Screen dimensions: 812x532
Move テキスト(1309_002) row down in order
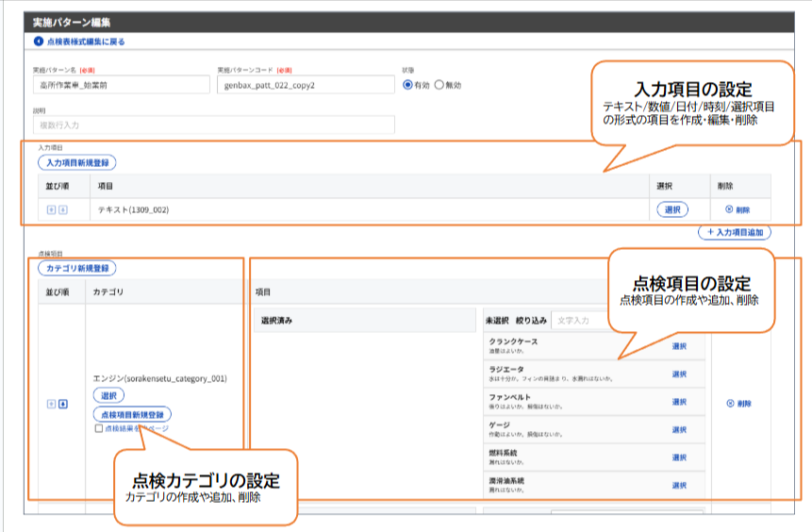click(63, 209)
